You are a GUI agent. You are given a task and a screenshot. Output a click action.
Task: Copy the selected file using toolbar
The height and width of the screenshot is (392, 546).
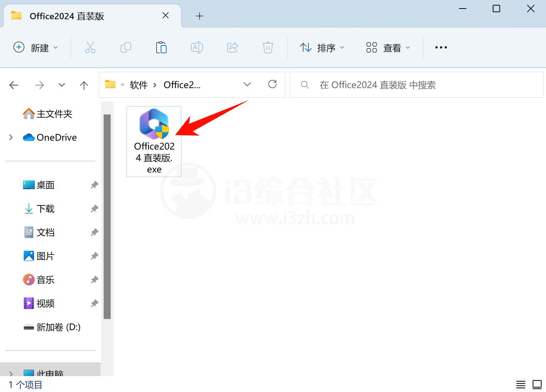pos(125,47)
